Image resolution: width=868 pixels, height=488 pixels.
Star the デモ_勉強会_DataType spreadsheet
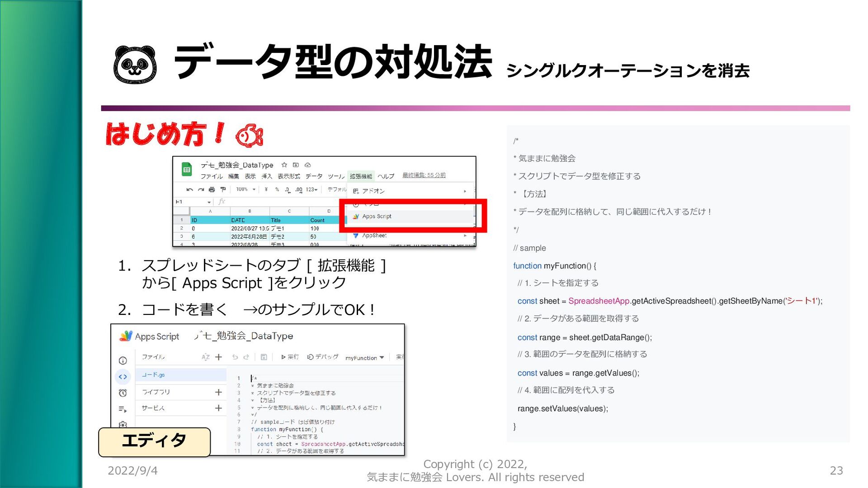tap(284, 165)
